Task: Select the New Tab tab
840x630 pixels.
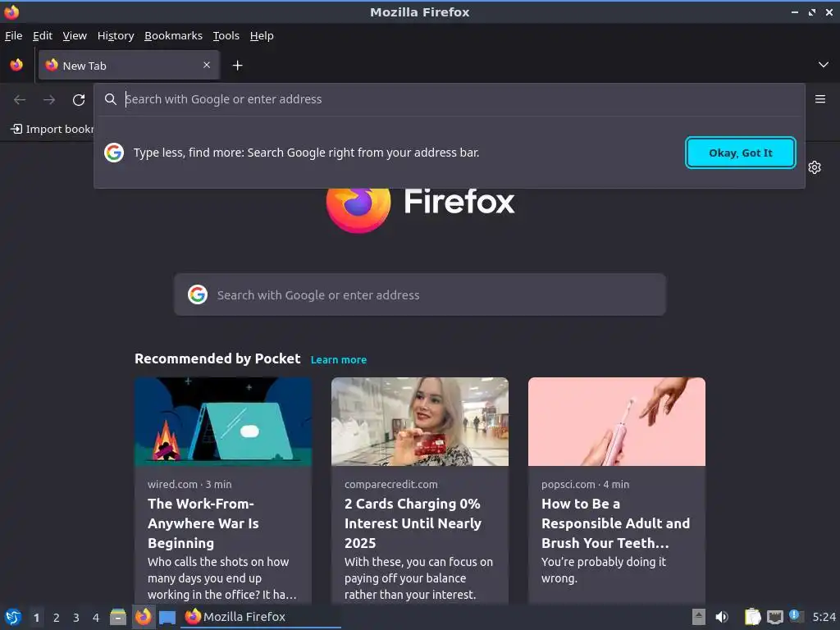Action: coord(129,66)
